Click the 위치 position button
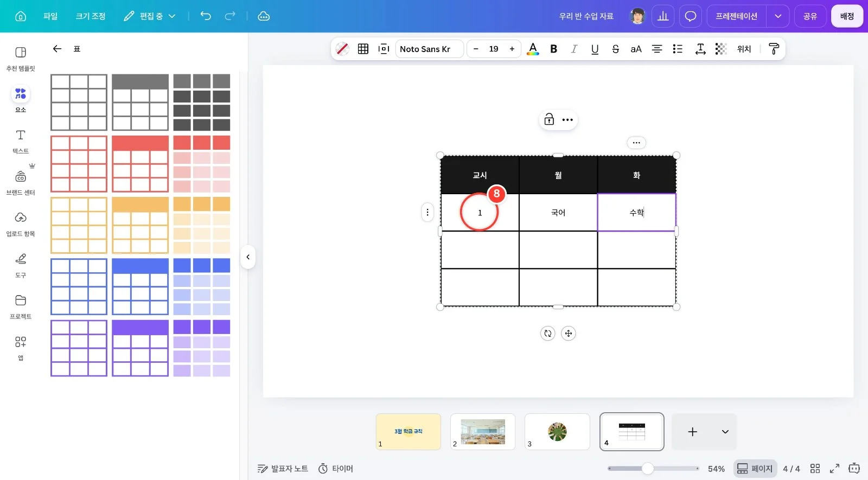 coord(744,49)
